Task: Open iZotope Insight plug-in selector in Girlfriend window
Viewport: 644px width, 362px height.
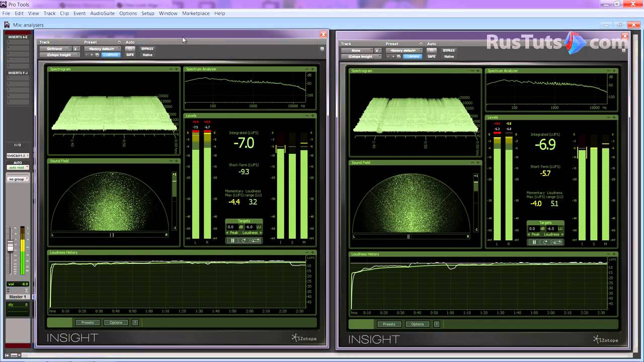Action: tap(59, 55)
